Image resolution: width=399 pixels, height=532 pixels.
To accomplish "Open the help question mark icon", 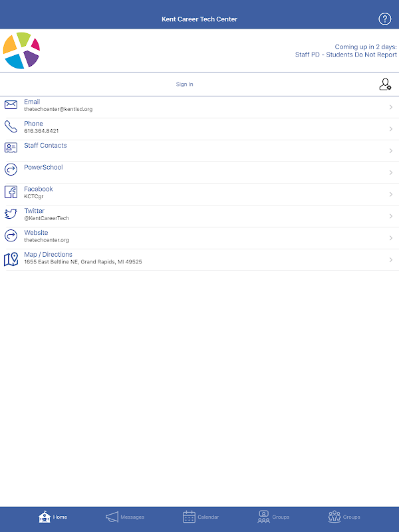I will (x=385, y=19).
